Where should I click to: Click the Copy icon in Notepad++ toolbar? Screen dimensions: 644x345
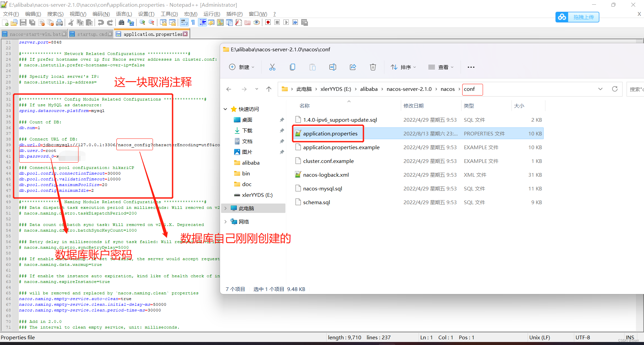click(x=80, y=22)
